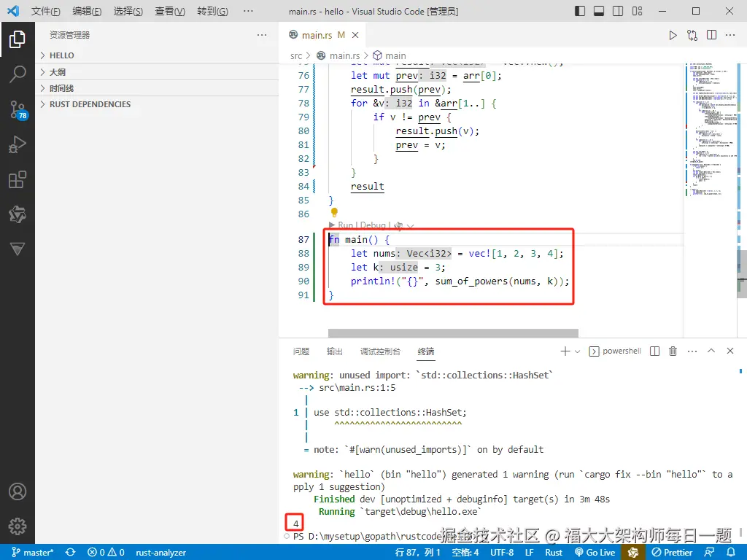The height and width of the screenshot is (560, 747).
Task: Click VS Code logo in title bar
Action: tap(13, 11)
